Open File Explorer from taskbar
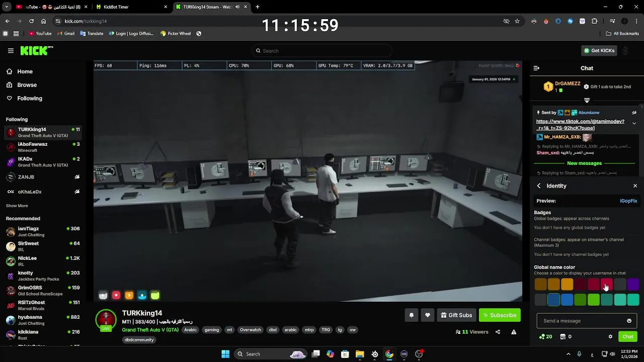 360,354
